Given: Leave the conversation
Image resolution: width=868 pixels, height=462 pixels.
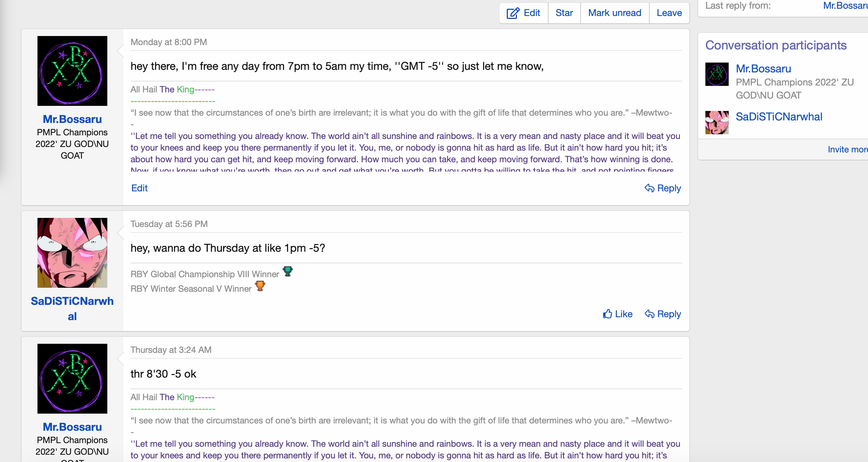Looking at the screenshot, I should pos(669,13).
